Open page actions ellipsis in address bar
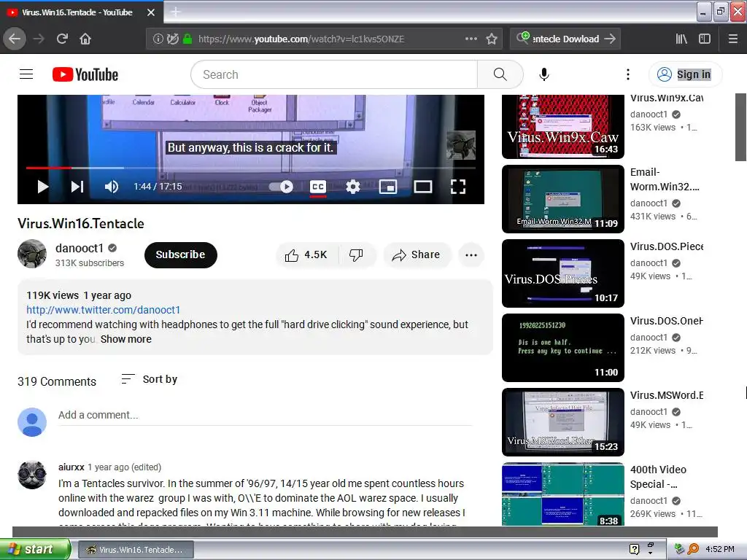 click(471, 39)
